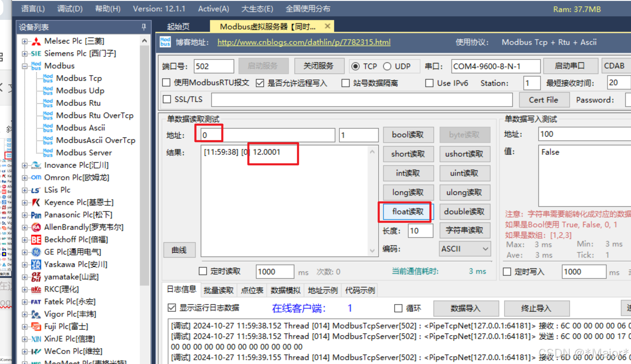Viewport: 631px width, 364px height.
Task: Enable the 定时读取 checkbox
Action: click(202, 271)
